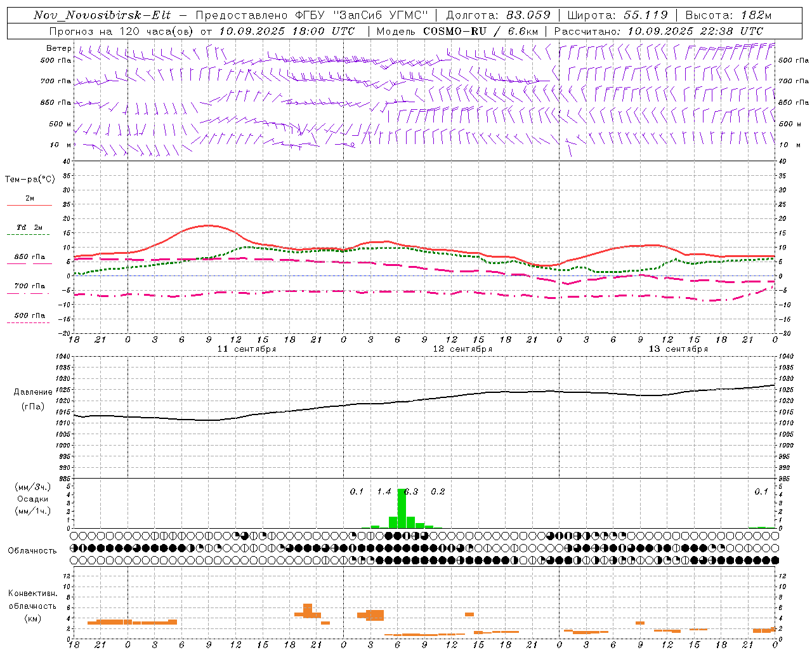Click the 11 сентября date label
The height and width of the screenshot is (650, 812).
point(246,349)
